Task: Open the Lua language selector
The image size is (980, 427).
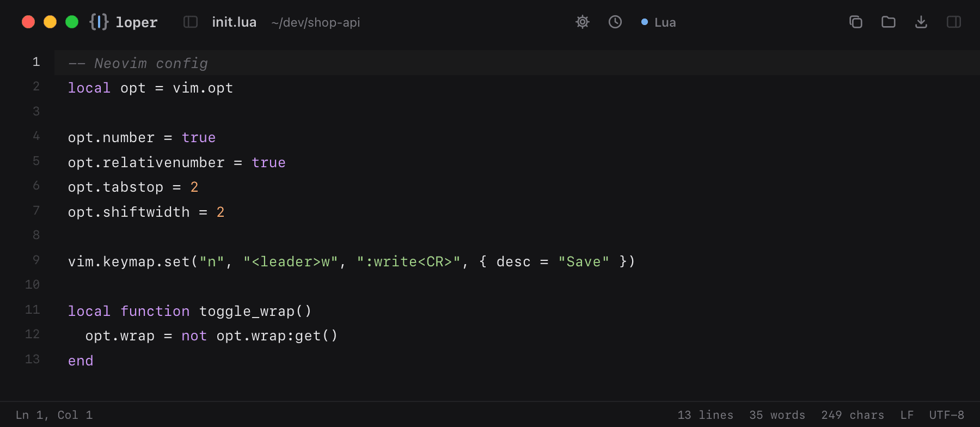Action: click(659, 22)
